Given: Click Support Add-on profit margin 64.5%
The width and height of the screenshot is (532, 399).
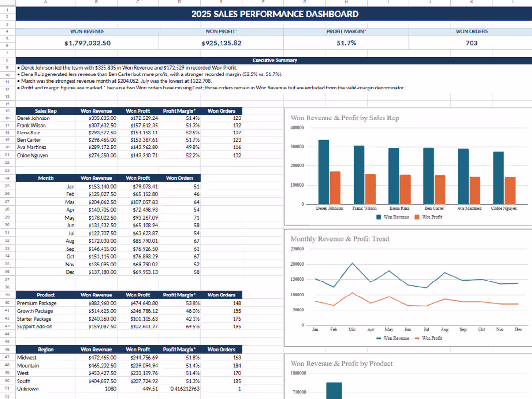Looking at the screenshot, I should 179,326.
